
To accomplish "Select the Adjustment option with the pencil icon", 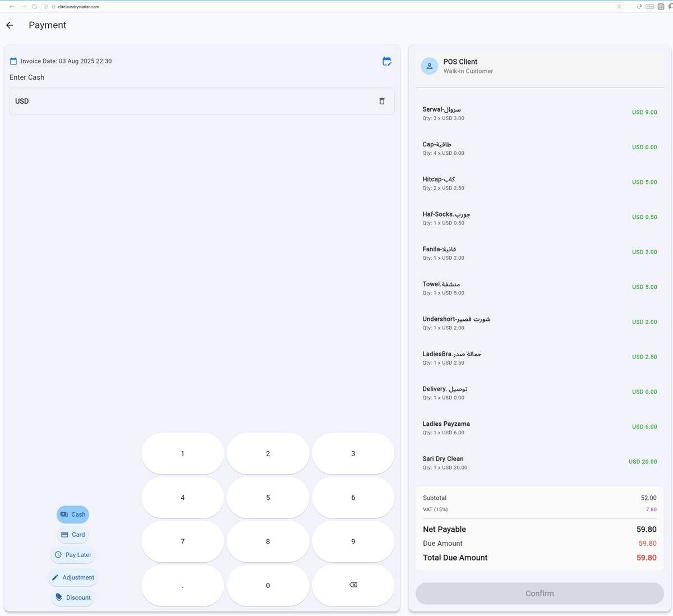I will 72,577.
